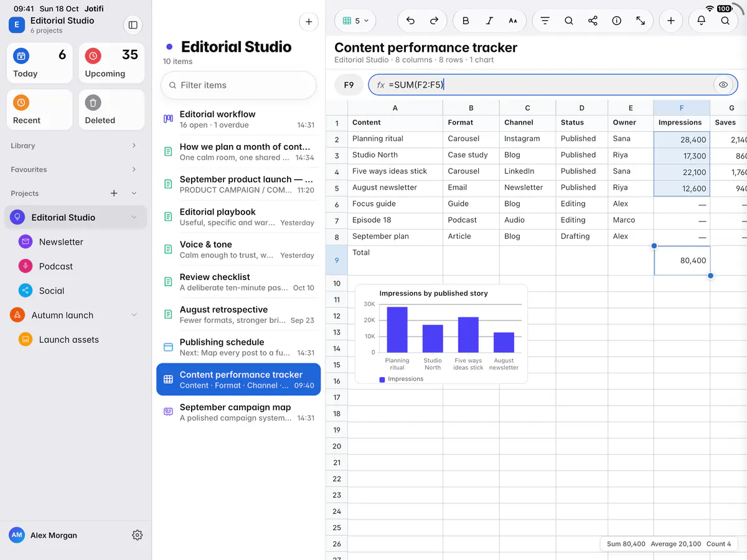Add new item with plus button above list
Screen dimensions: 747x560
309,22
